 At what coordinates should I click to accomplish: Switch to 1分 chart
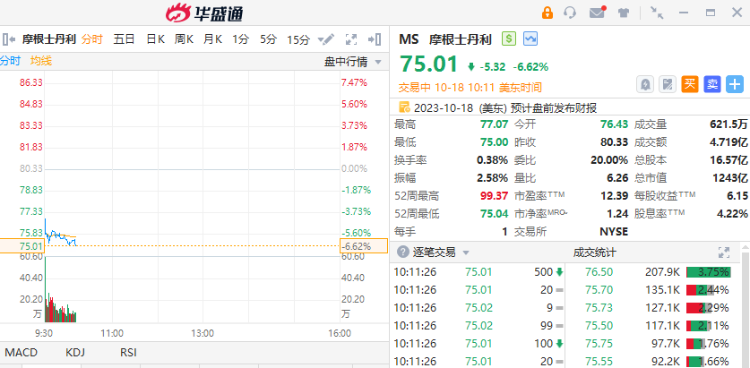pos(241,39)
